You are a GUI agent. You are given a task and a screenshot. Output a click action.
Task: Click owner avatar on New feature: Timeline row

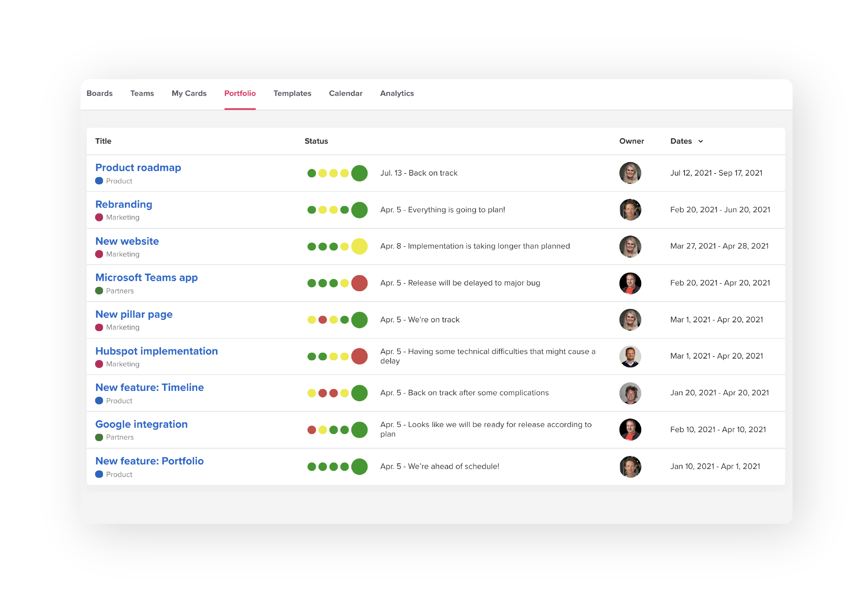click(x=630, y=393)
